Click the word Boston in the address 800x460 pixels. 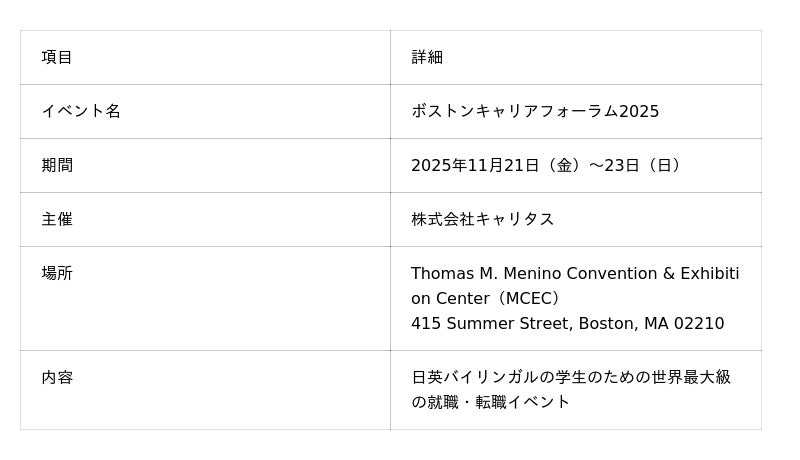coord(608,323)
